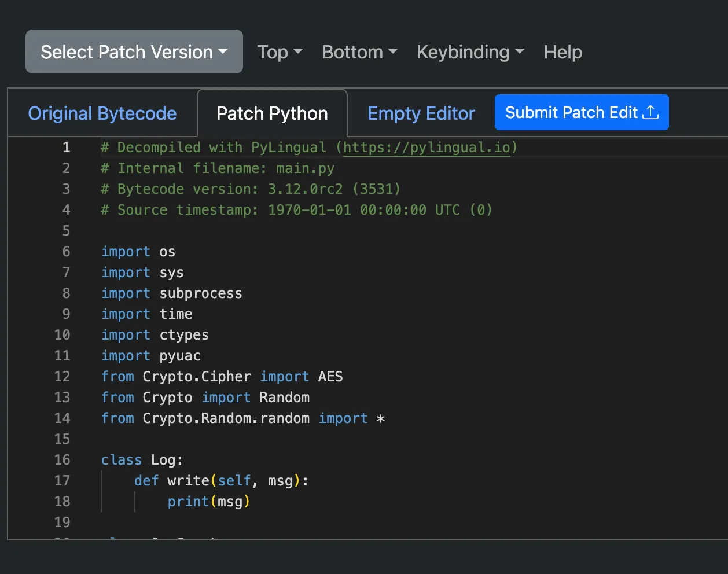Image resolution: width=728 pixels, height=574 pixels.
Task: Click the 'import subprocess' line
Action: [x=172, y=293]
